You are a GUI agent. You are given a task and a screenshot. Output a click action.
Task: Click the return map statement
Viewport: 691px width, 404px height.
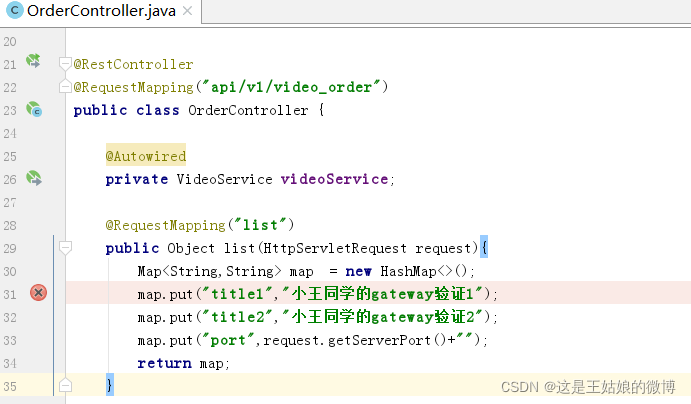[x=183, y=363]
